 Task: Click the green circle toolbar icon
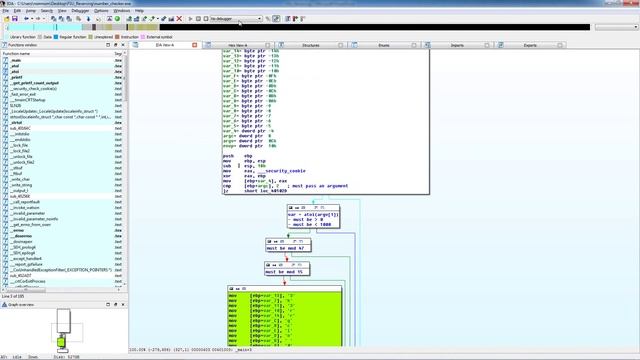coord(117,19)
